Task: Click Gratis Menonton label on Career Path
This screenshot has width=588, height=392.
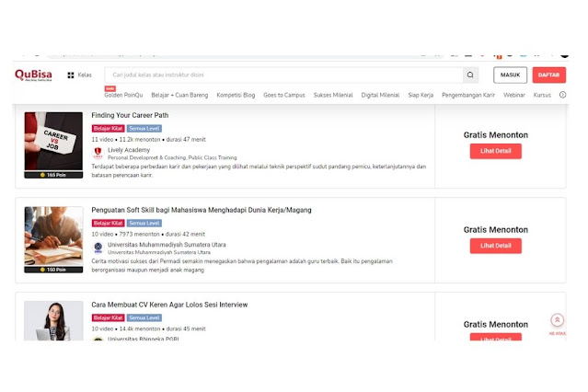Action: pos(496,135)
